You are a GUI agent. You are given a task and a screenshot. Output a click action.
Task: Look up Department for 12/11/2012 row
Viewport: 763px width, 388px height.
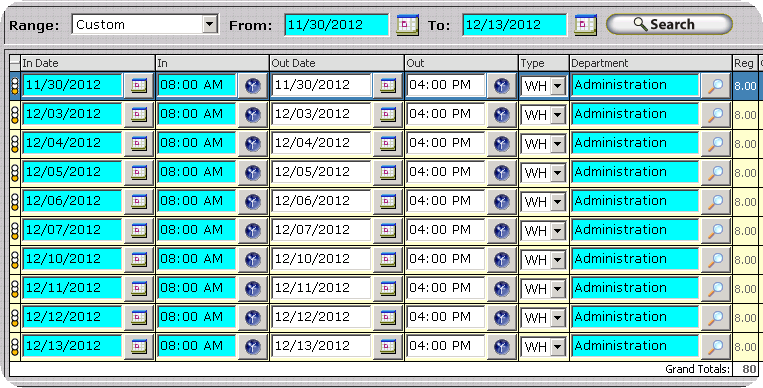click(x=715, y=289)
